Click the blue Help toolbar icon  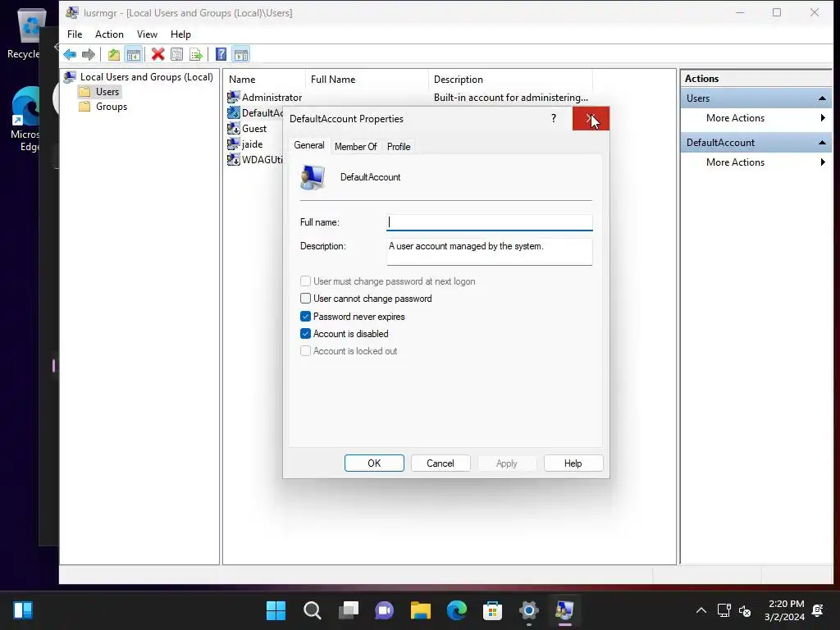pos(221,54)
